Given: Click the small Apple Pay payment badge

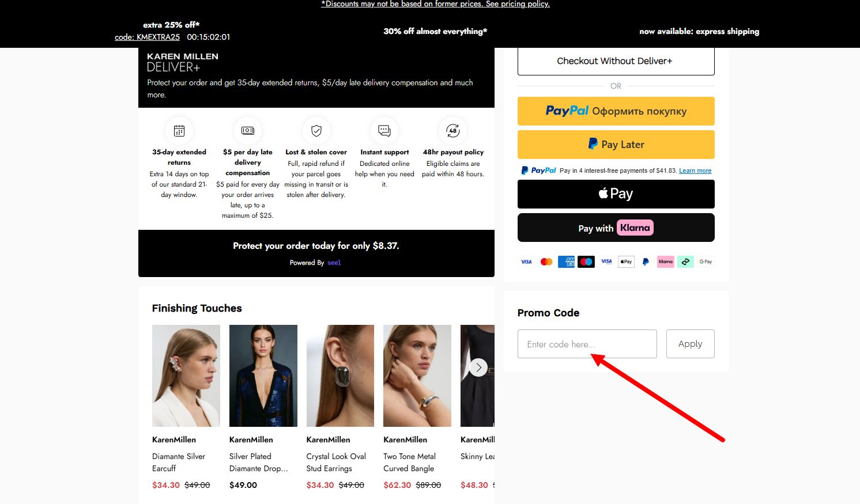Looking at the screenshot, I should click(x=626, y=262).
